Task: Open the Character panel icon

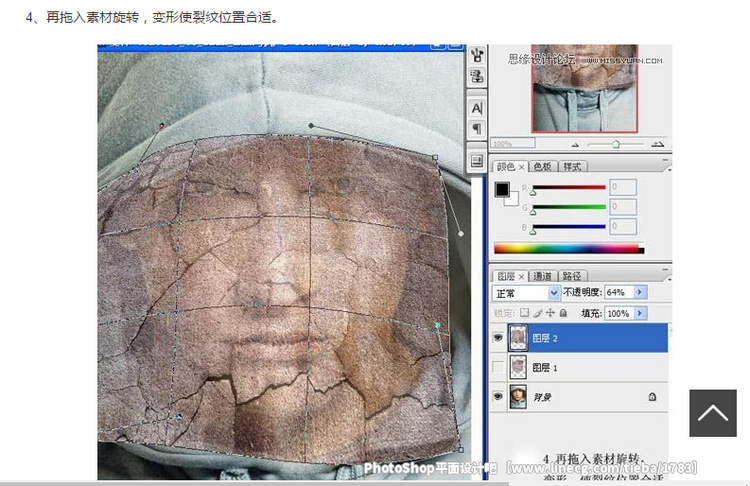Action: click(x=477, y=107)
